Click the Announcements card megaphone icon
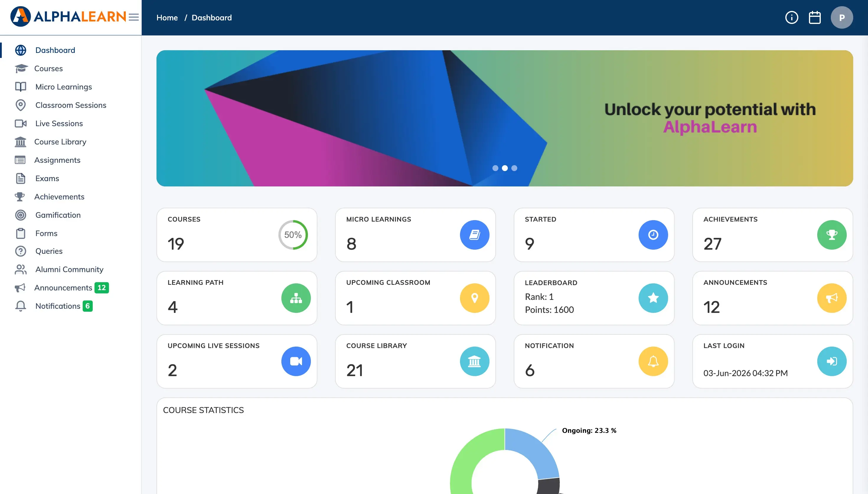868x494 pixels. 832,298
